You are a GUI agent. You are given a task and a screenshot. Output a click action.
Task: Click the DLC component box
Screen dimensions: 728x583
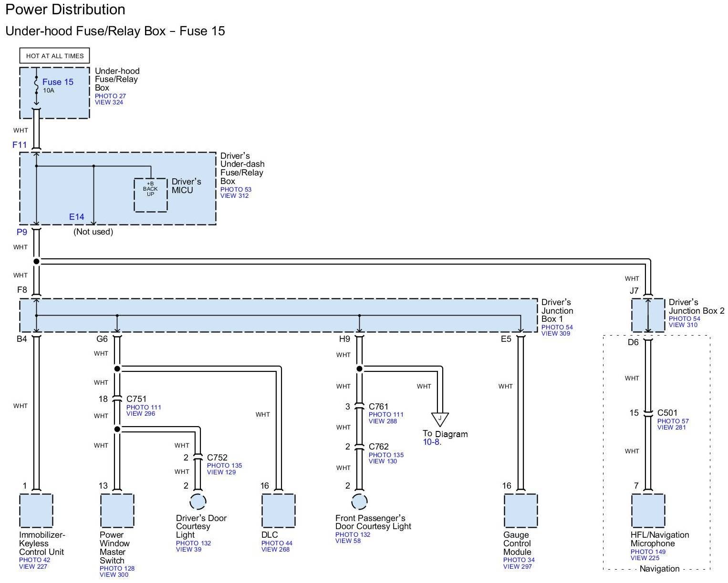[278, 511]
